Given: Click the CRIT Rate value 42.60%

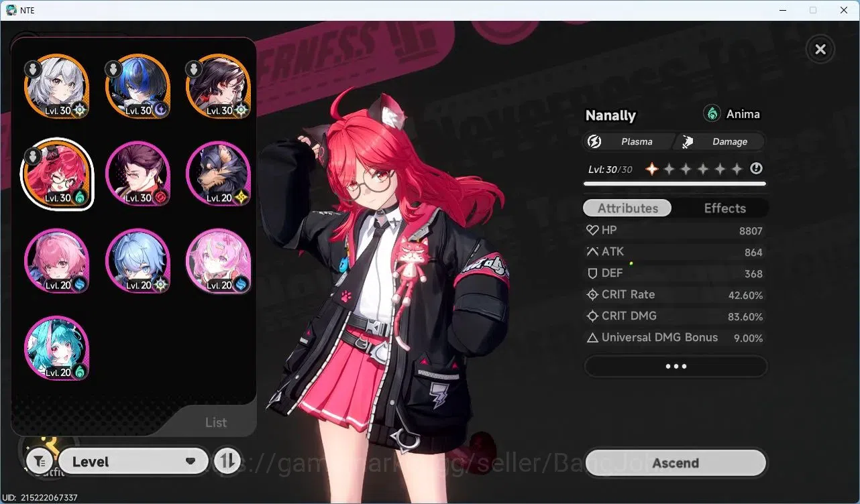Looking at the screenshot, I should click(x=745, y=296).
